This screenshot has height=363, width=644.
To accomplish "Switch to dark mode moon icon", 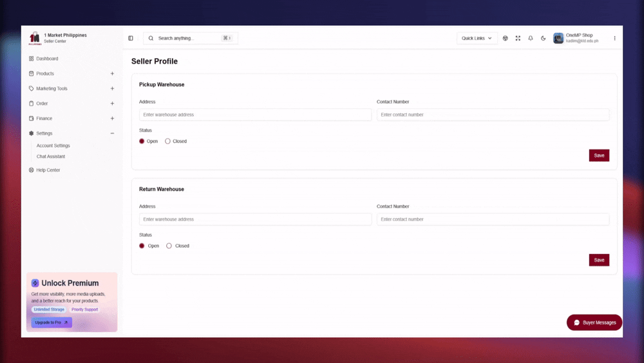I will pos(544,38).
